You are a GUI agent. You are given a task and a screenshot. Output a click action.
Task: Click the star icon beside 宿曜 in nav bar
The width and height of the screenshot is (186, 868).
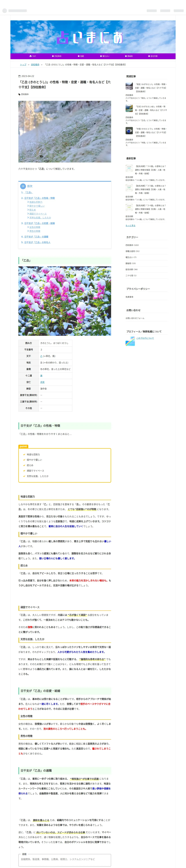[79, 56]
